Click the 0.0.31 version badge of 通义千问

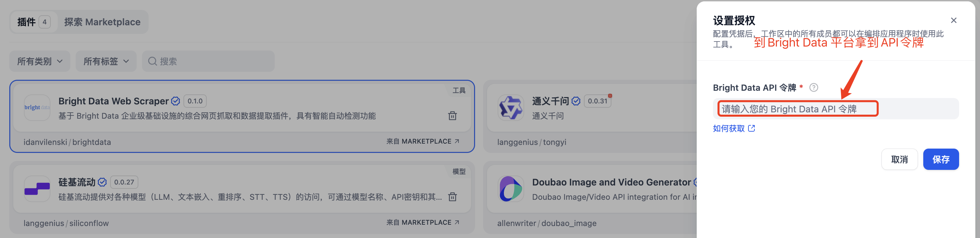click(x=598, y=101)
